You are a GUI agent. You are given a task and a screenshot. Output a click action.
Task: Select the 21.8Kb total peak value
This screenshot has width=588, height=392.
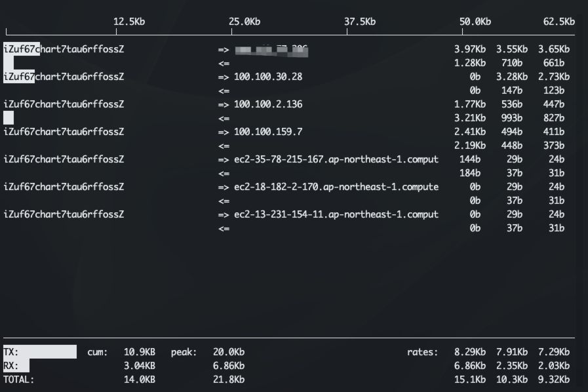click(x=229, y=380)
